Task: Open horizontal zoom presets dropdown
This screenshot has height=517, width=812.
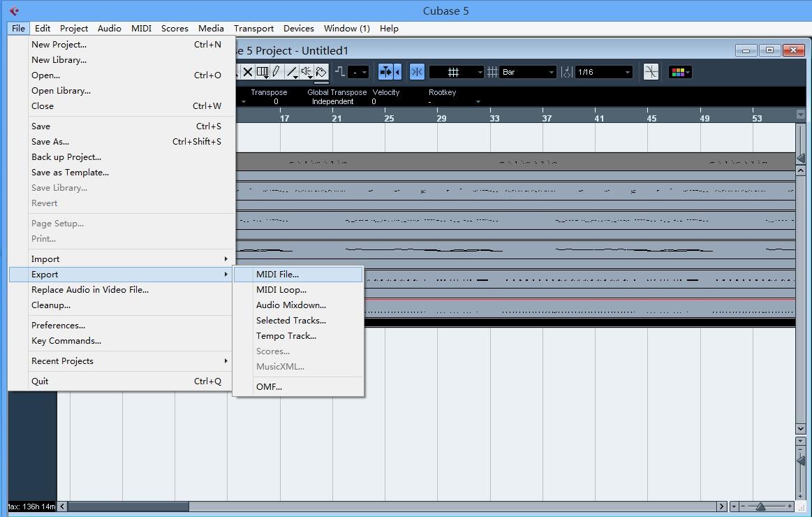Action: point(734,506)
